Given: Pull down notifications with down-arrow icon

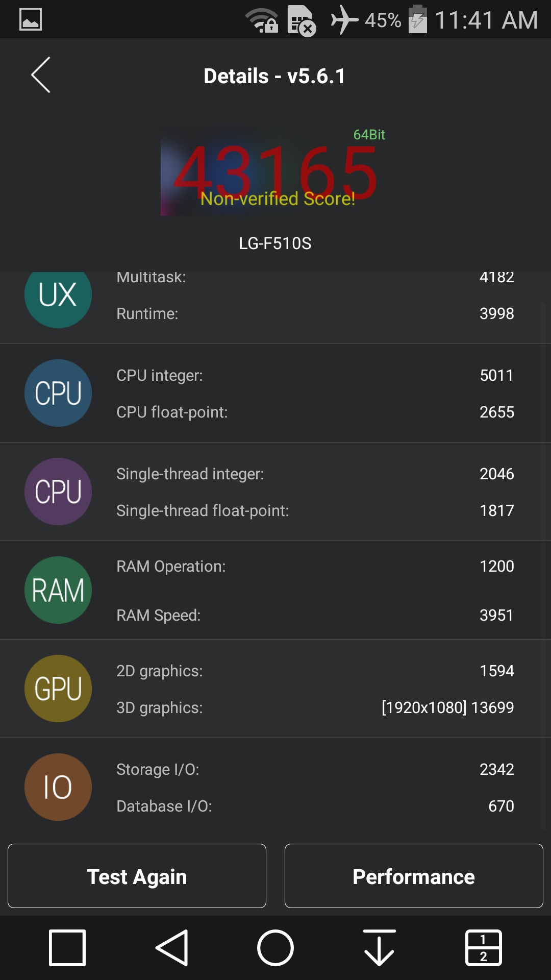Looking at the screenshot, I should [x=379, y=948].
